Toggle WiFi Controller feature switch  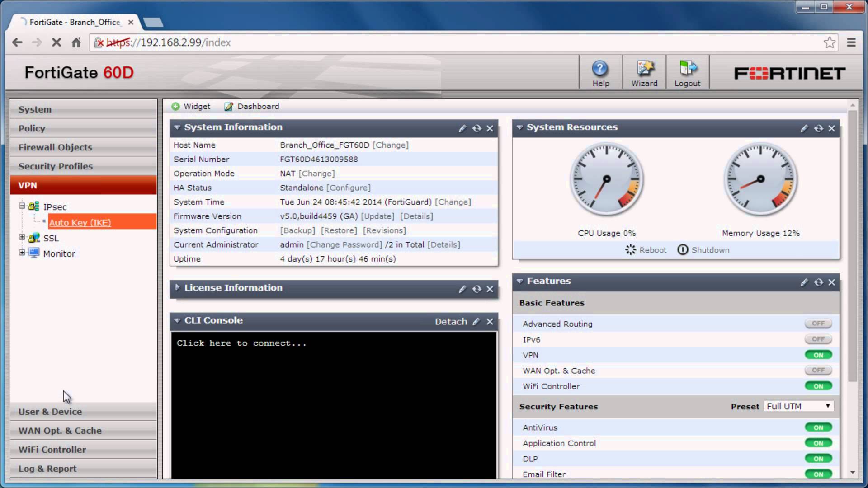[x=818, y=386]
